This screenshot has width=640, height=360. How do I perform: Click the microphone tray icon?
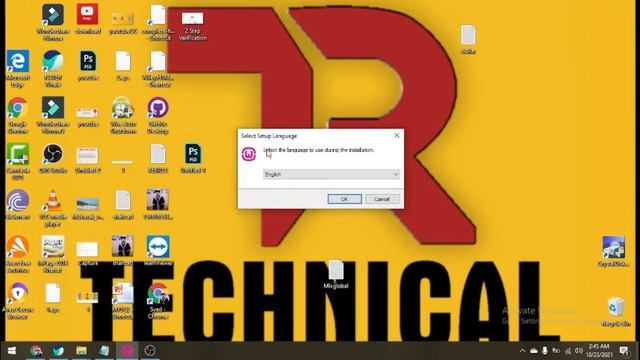pos(544,351)
